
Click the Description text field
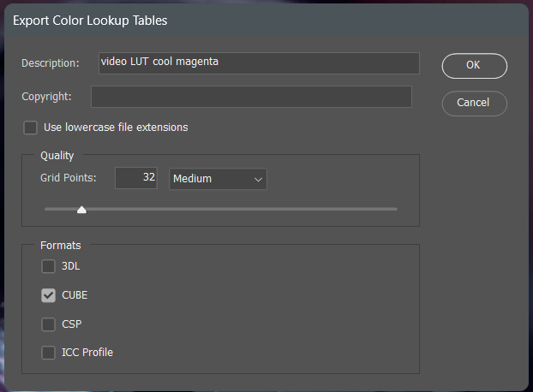point(259,63)
